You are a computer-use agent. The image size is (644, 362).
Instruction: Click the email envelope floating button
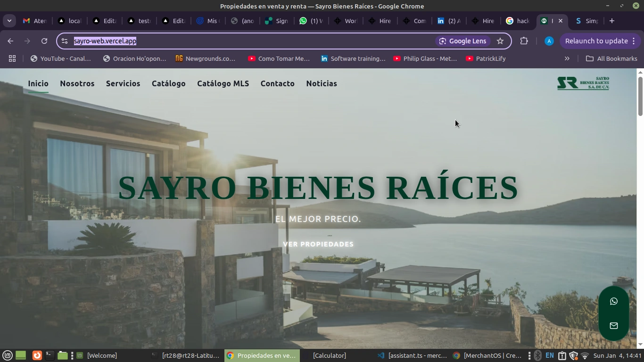[x=613, y=326]
